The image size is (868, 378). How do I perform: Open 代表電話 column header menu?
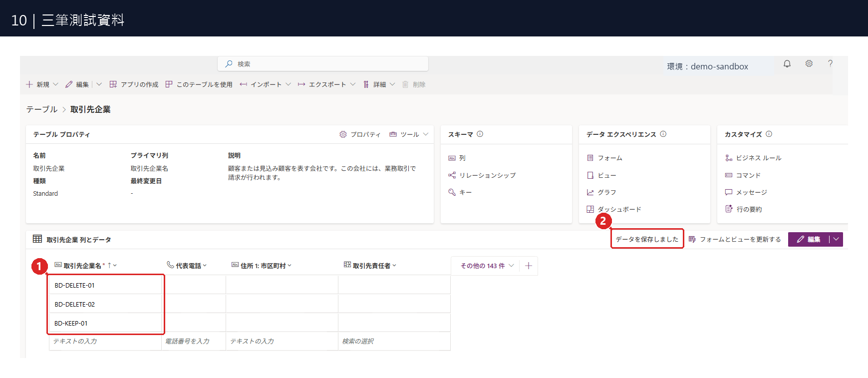187,266
